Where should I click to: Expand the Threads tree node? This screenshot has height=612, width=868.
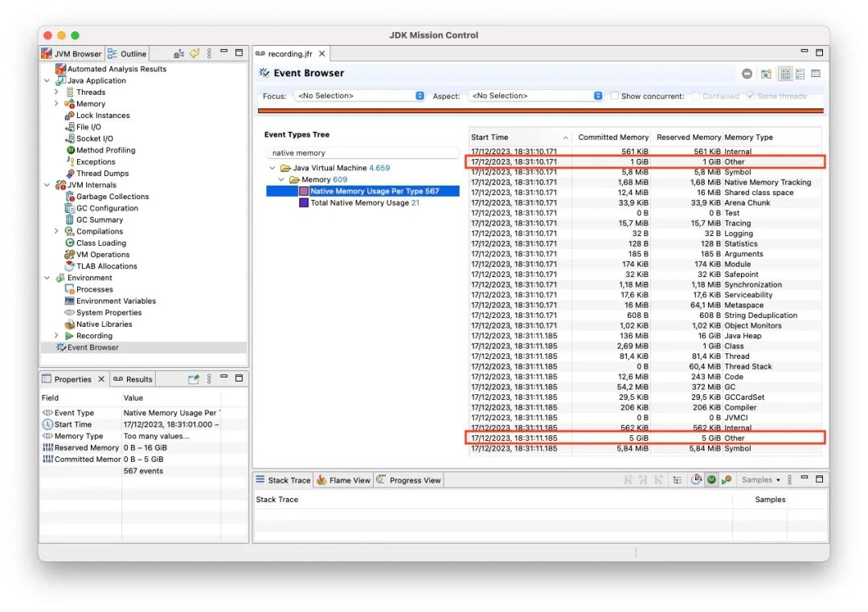(x=56, y=92)
